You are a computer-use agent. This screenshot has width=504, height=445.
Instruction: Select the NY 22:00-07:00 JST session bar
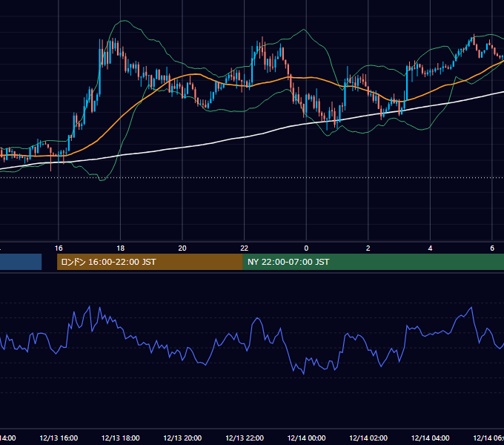[373, 262]
